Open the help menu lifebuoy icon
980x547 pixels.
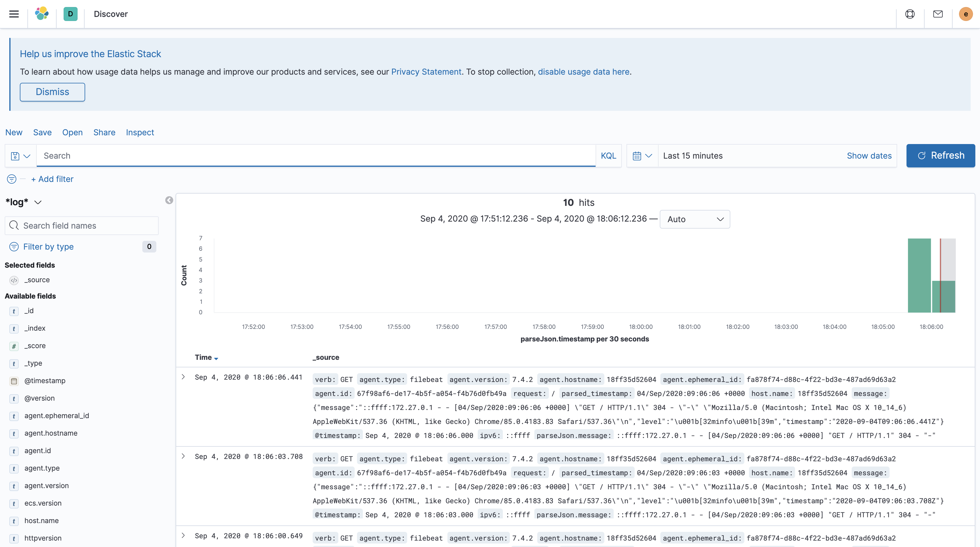(910, 14)
